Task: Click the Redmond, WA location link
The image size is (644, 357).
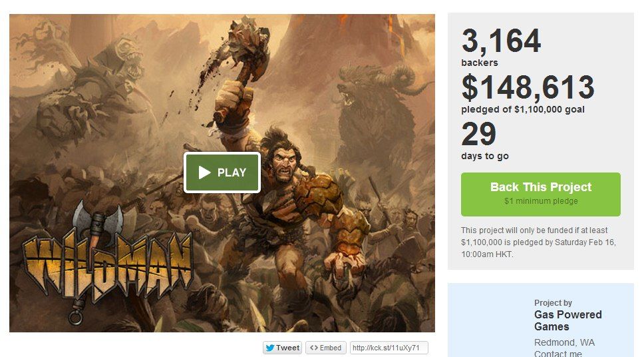Action: coord(564,342)
